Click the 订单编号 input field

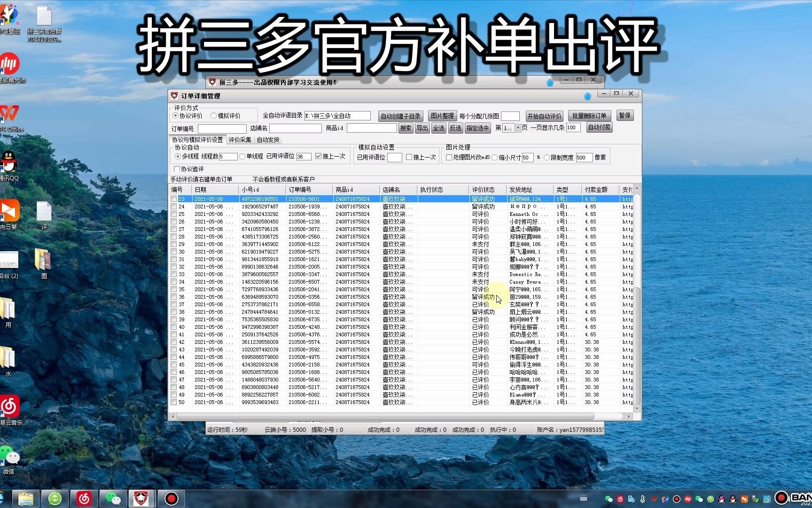coord(222,128)
